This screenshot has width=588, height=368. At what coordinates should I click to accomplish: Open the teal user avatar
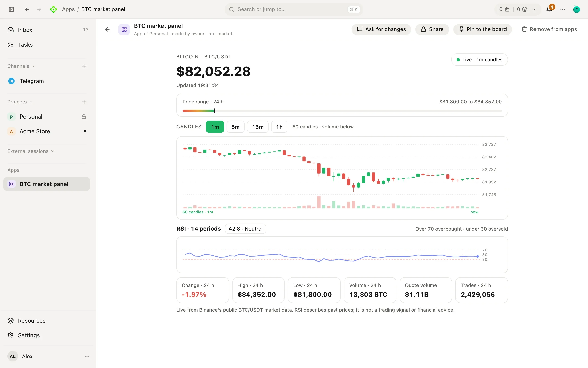point(577,9)
